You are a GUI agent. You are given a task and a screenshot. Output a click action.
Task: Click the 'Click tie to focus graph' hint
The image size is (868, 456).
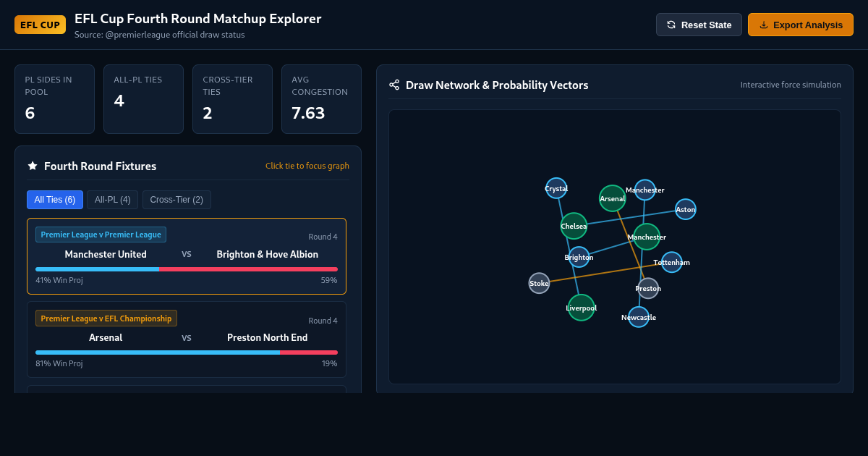(x=307, y=166)
